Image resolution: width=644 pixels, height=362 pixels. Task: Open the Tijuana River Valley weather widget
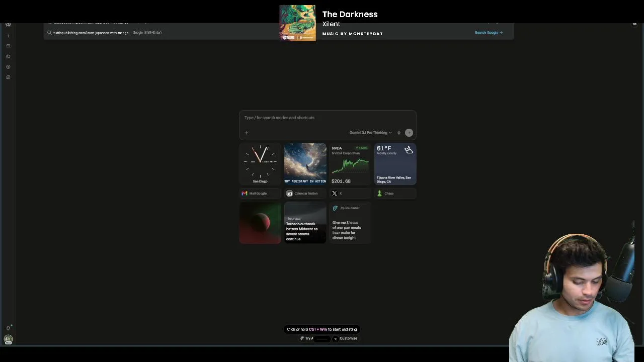click(x=395, y=164)
